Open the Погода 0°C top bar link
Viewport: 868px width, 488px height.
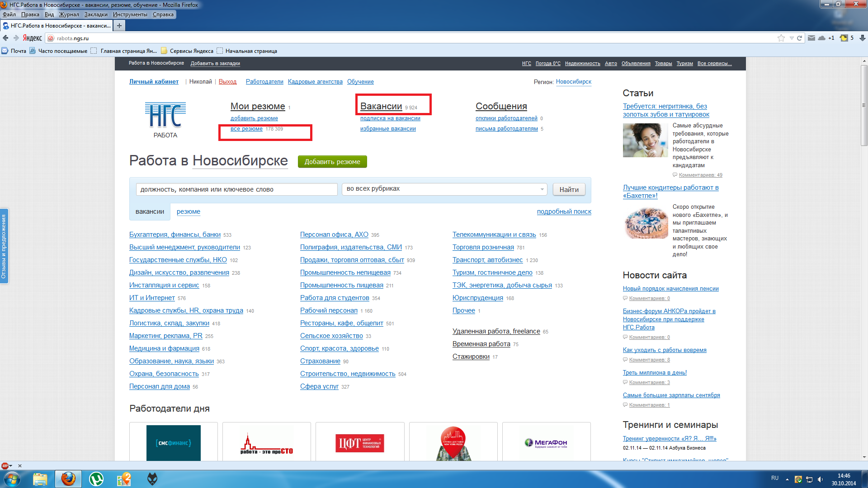pos(548,63)
